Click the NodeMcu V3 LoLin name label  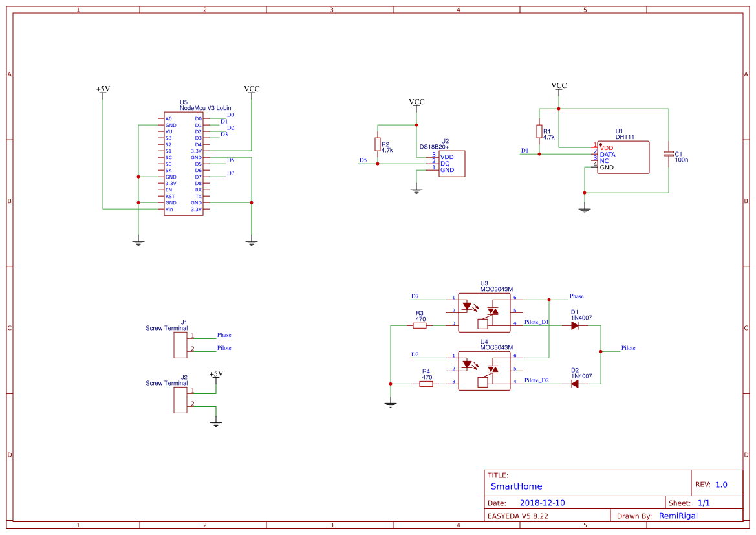click(x=206, y=108)
